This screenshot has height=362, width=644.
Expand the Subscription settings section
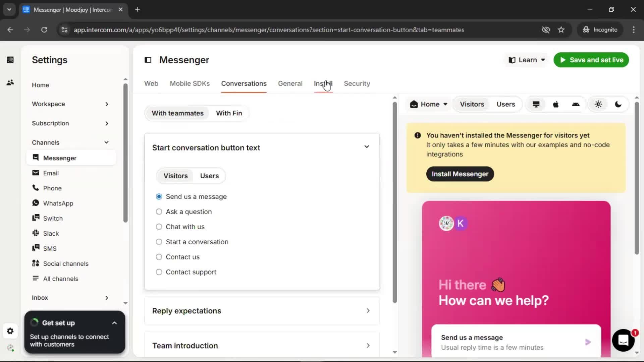pos(70,123)
